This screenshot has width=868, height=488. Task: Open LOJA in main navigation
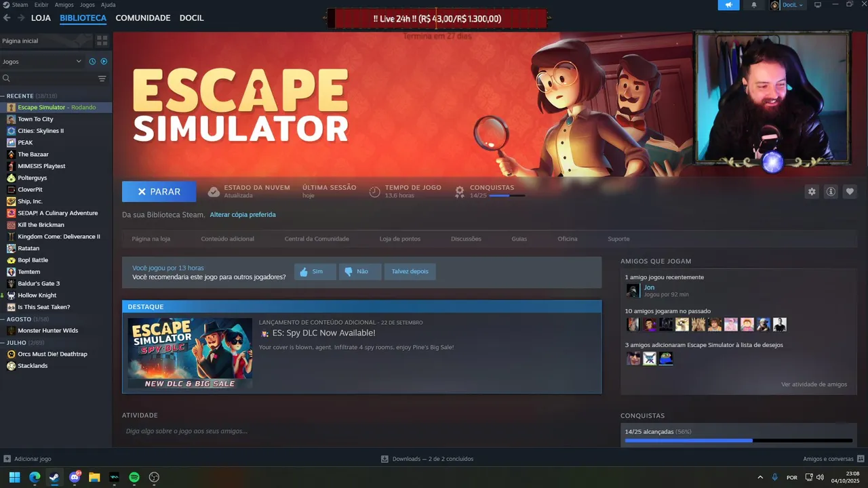41,18
